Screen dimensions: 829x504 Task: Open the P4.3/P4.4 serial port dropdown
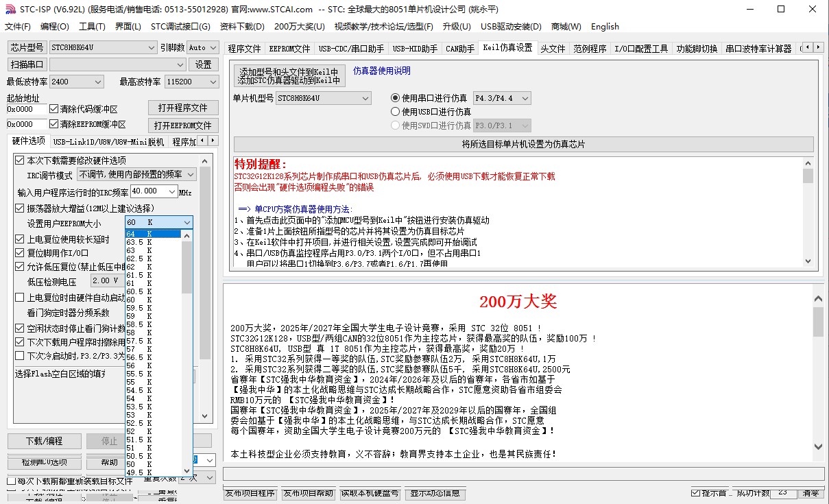(x=525, y=98)
